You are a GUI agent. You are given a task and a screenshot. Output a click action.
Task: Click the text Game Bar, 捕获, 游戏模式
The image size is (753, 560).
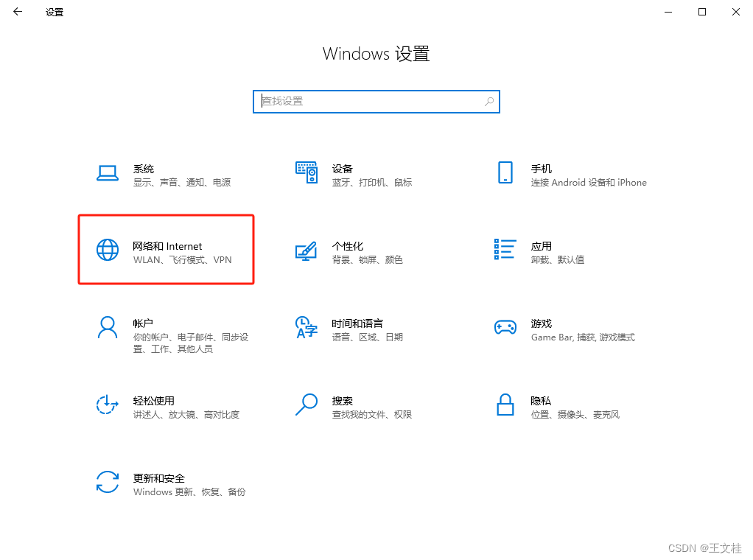(583, 337)
